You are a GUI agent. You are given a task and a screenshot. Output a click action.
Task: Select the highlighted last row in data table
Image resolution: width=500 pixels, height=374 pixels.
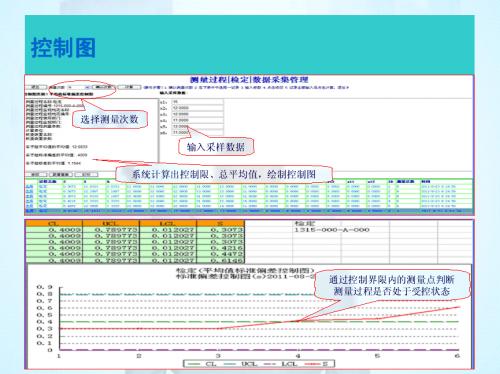(x=249, y=211)
